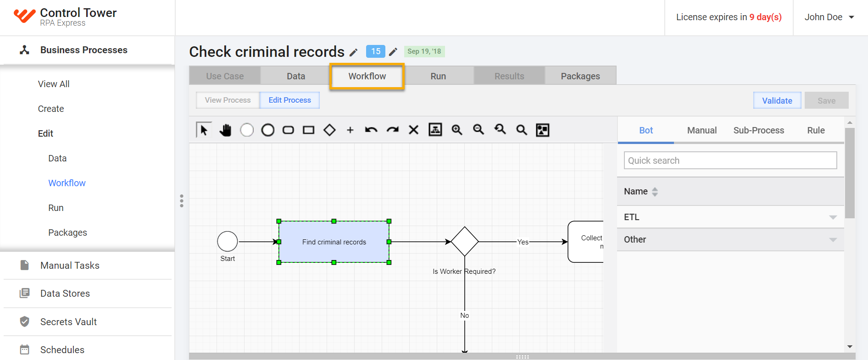
Task: Select the hand pan tool
Action: (x=225, y=130)
